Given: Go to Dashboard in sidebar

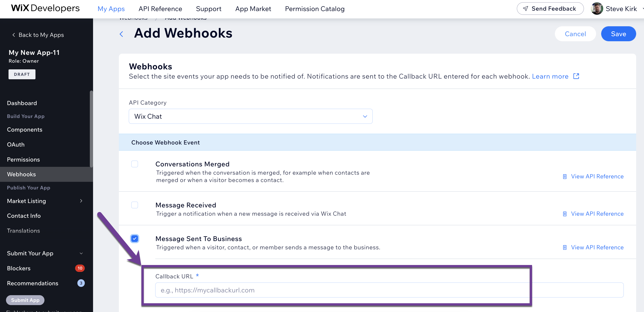Looking at the screenshot, I should [x=22, y=103].
